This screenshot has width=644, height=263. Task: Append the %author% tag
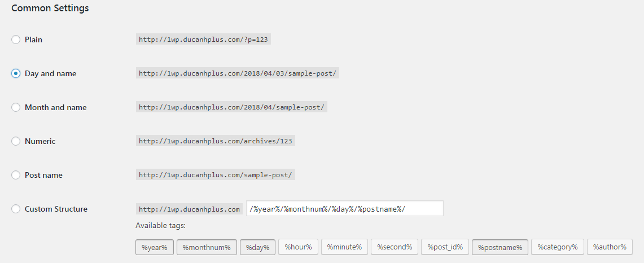pos(610,247)
